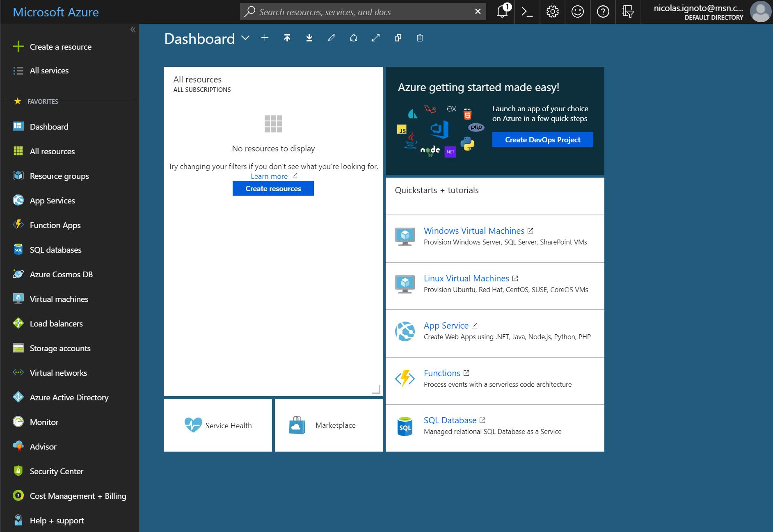Click the Create resources button
773x532 pixels.
pos(273,188)
